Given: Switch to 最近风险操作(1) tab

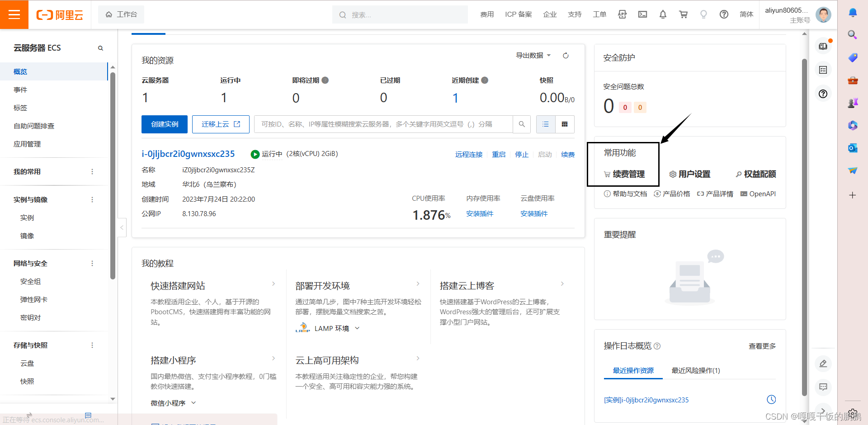Looking at the screenshot, I should tap(696, 370).
